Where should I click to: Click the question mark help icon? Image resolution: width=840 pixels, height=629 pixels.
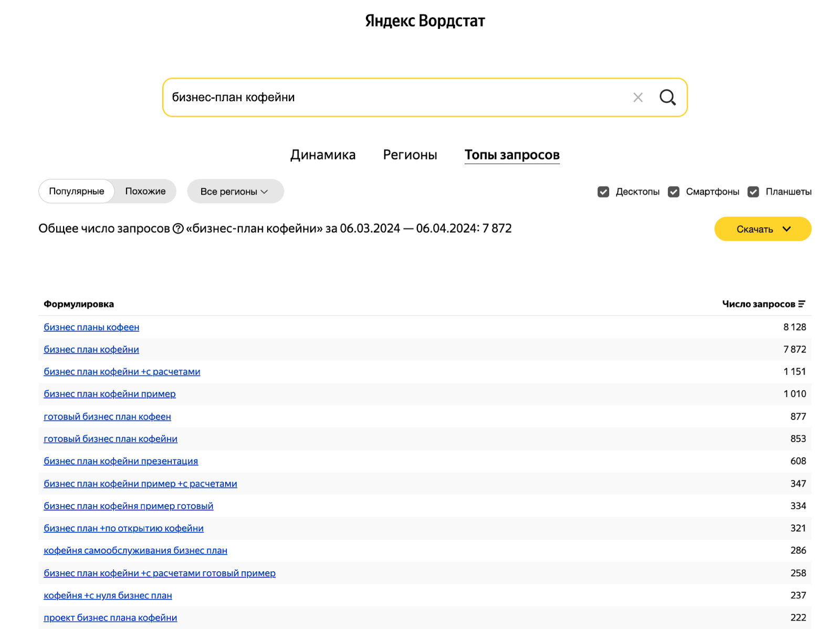tap(178, 229)
